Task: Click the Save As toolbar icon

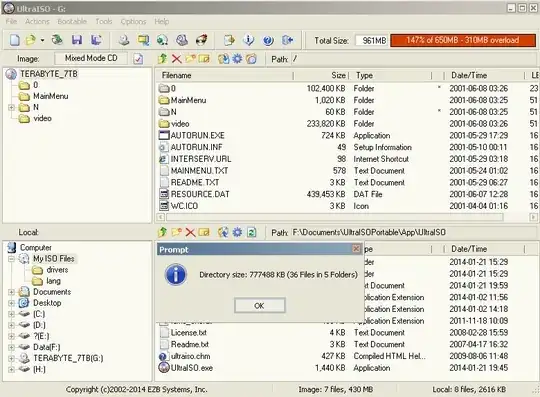Action: point(96,40)
